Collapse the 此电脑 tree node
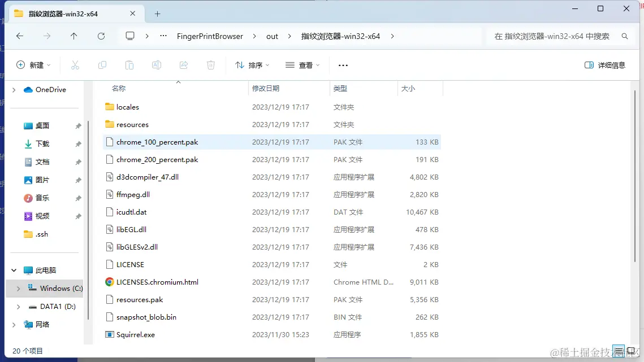 tap(14, 270)
